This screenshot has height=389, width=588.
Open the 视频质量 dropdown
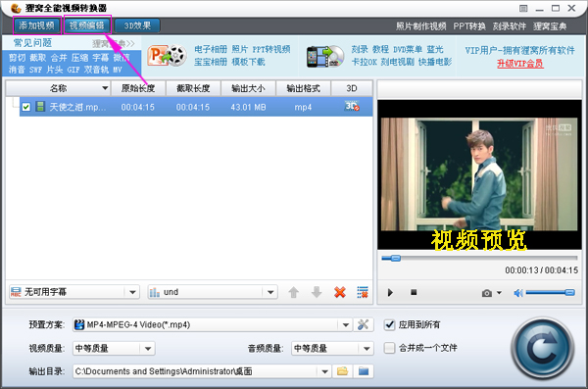pyautogui.click(x=114, y=349)
